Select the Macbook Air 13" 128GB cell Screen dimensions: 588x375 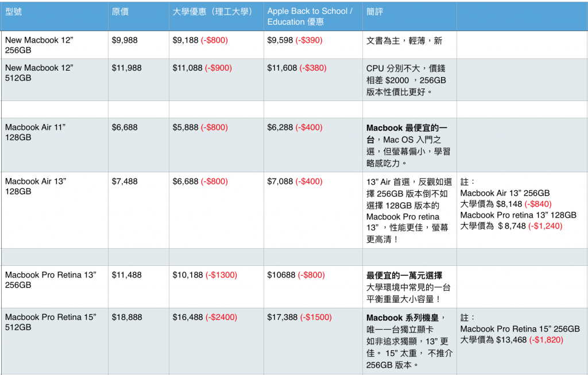click(x=36, y=186)
